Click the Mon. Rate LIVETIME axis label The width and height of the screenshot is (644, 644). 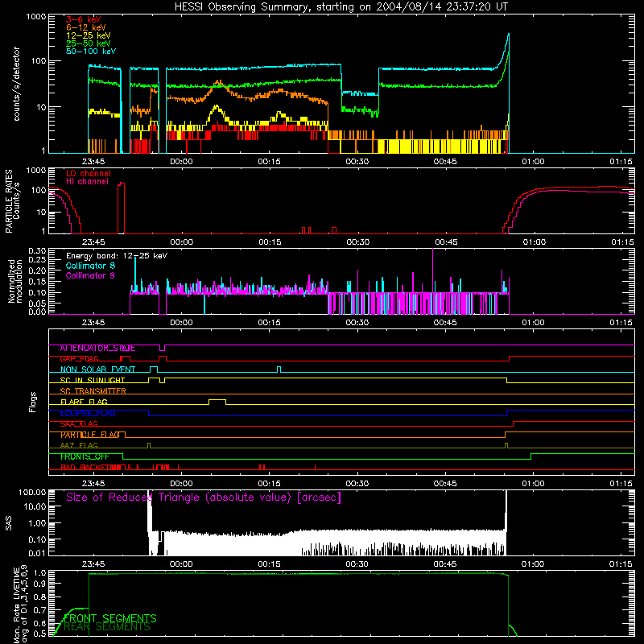pos(20,604)
